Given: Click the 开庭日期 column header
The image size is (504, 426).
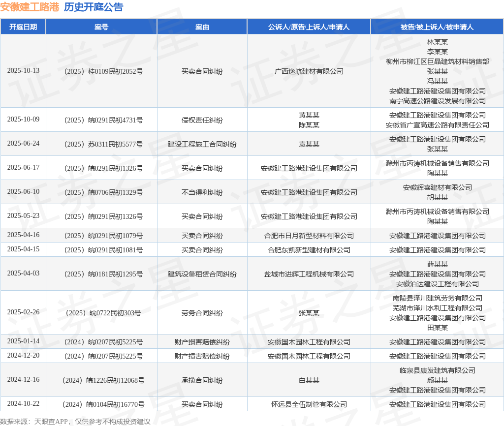Looking at the screenshot, I should tap(23, 27).
